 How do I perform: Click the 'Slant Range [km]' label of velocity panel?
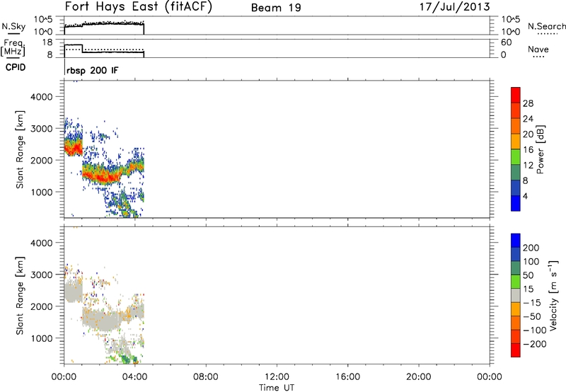point(20,296)
